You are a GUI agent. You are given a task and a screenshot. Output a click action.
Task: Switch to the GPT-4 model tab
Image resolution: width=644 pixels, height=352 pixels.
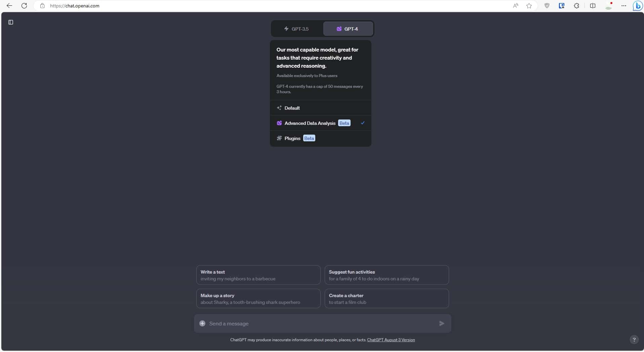tap(348, 29)
